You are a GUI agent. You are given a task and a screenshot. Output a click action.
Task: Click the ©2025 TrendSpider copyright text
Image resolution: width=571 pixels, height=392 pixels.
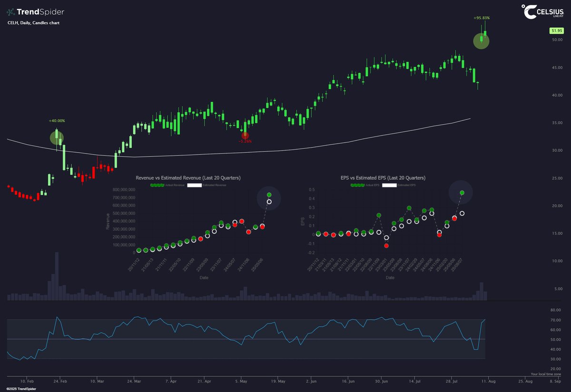point(22,389)
